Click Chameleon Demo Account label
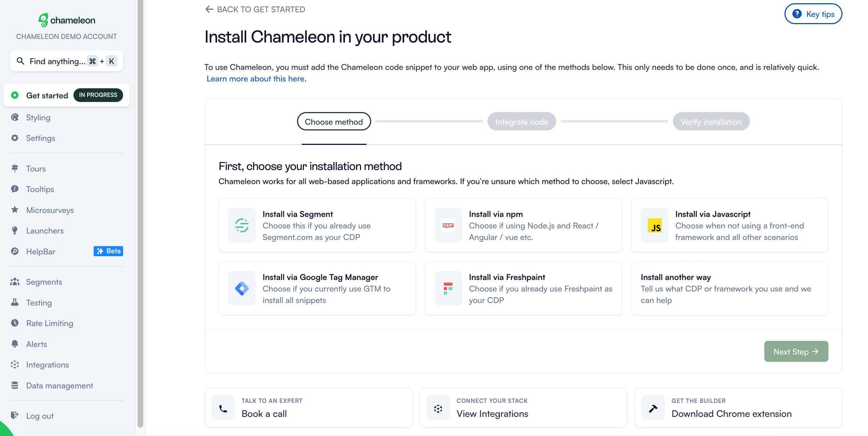868x436 pixels. (67, 36)
